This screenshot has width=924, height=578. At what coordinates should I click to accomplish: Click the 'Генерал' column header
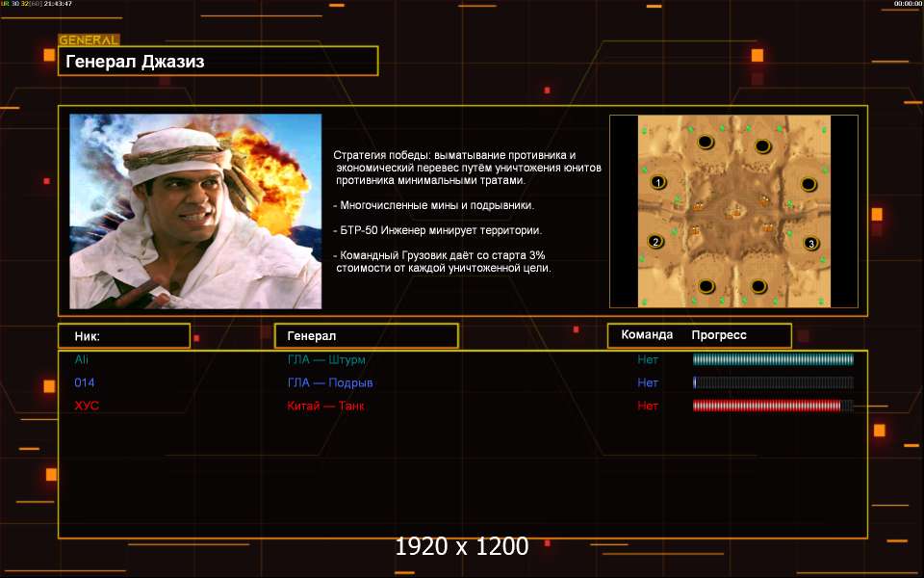tap(367, 335)
